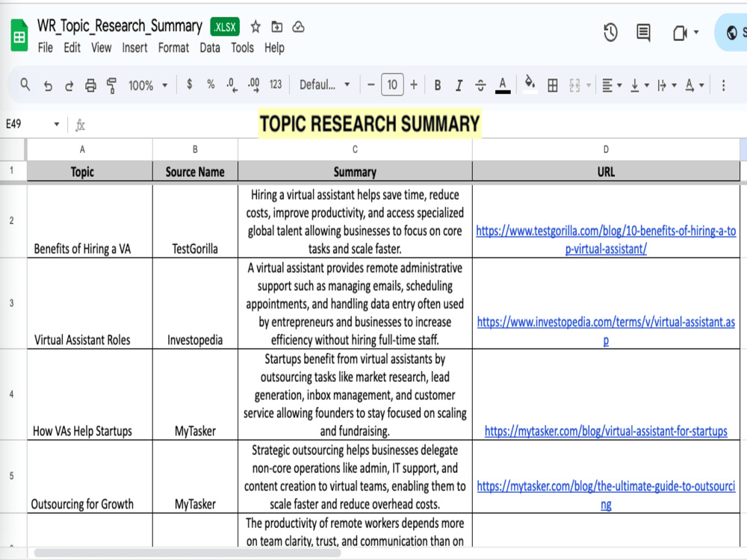Click the undo arrow icon

coord(48,86)
